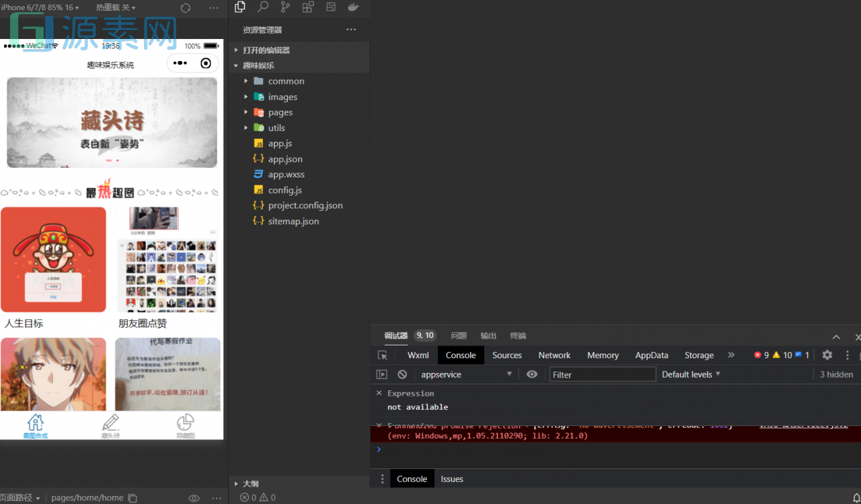The height and width of the screenshot is (504, 861).
Task: Switch to the Network tab
Action: (554, 355)
